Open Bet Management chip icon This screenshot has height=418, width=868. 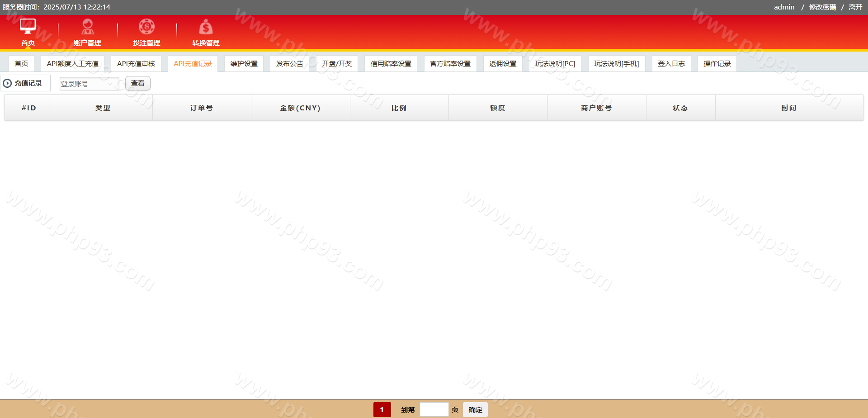pyautogui.click(x=146, y=27)
